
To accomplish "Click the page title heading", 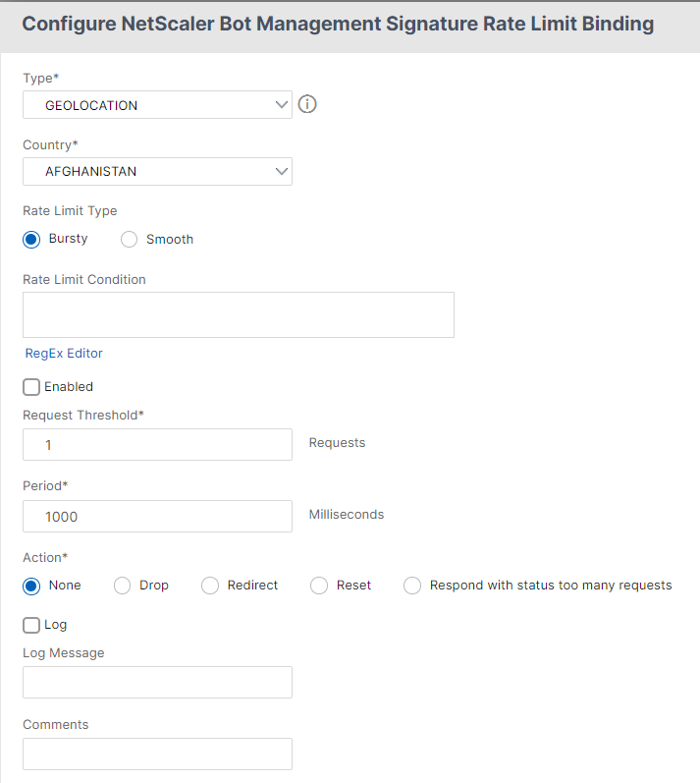I will (x=338, y=24).
